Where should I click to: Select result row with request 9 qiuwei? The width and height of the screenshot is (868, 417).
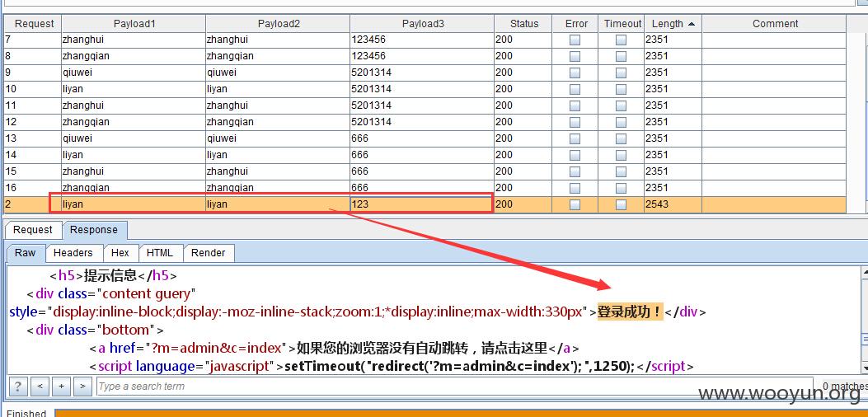[x=425, y=73]
